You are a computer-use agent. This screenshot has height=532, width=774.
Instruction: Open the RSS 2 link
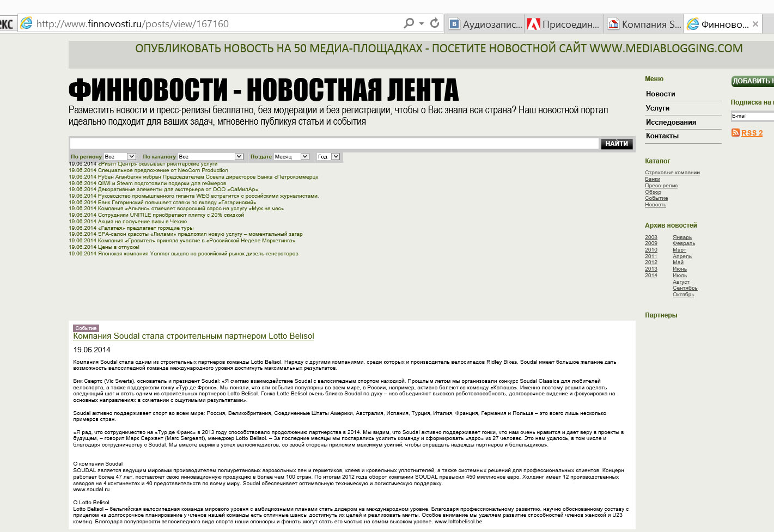pos(752,133)
